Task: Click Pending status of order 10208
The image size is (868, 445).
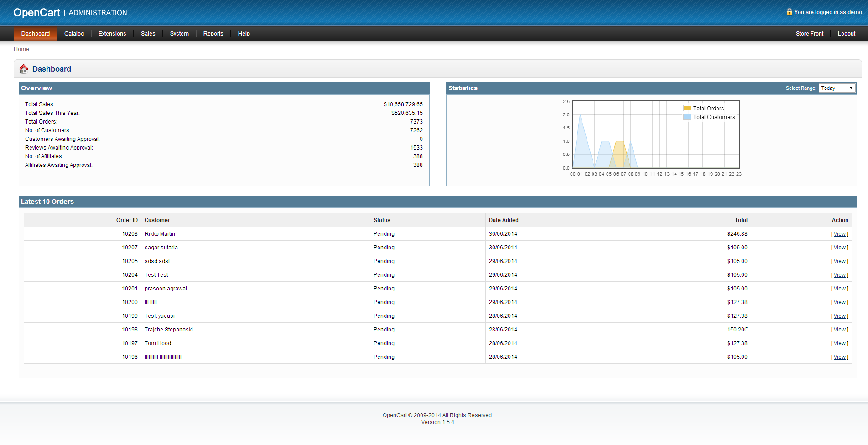Action: coord(384,234)
